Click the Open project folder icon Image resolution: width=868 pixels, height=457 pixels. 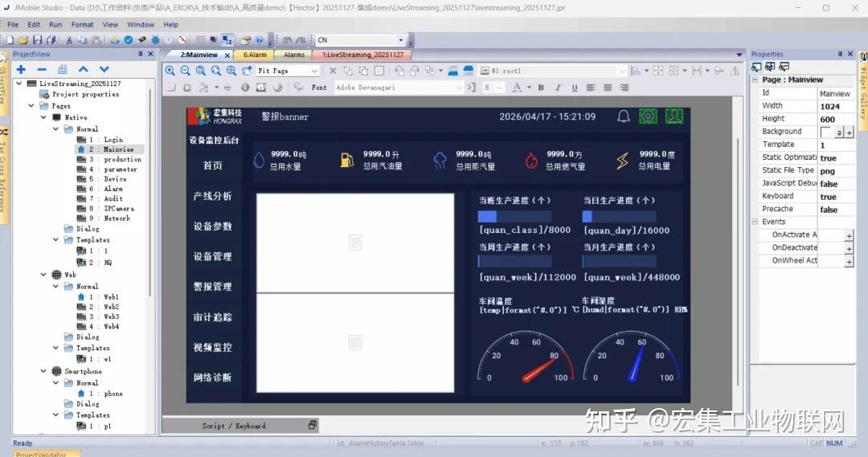tap(23, 40)
